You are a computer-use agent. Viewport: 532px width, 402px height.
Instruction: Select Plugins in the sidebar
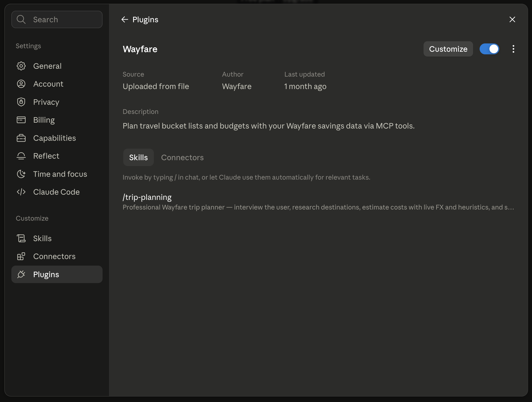[57, 274]
